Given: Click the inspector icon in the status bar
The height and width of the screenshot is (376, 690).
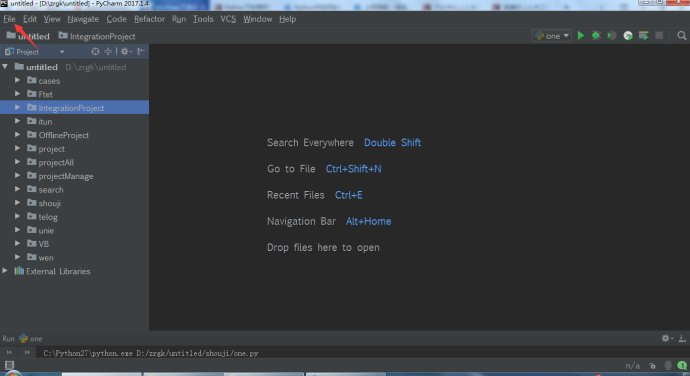Looking at the screenshot, I should coord(668,365).
